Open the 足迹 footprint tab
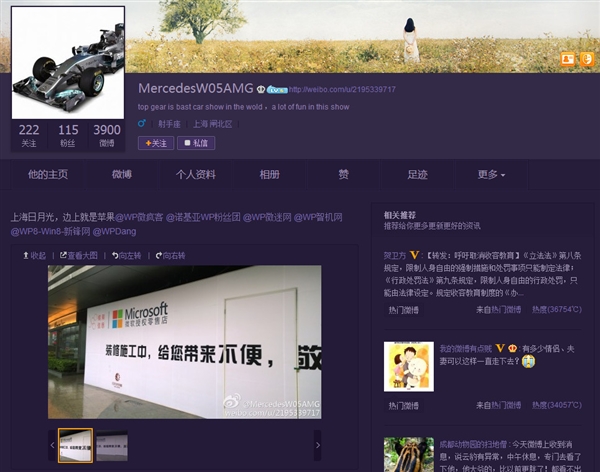The height and width of the screenshot is (472, 600). coord(417,175)
